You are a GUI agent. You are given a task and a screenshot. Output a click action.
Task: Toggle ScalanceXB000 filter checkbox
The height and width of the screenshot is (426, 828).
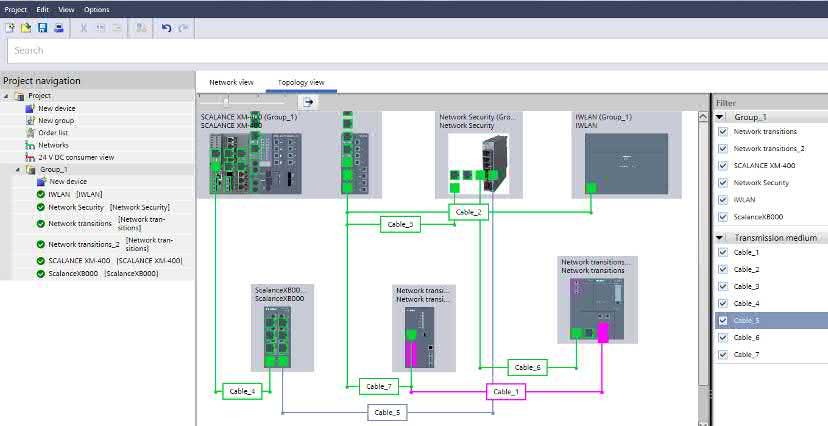(x=723, y=217)
